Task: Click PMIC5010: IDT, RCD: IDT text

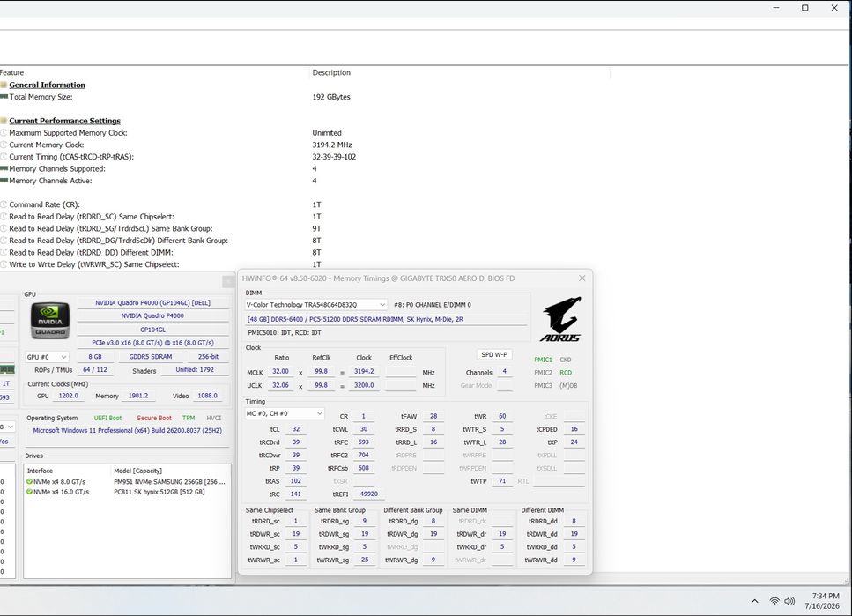Action: click(x=285, y=333)
